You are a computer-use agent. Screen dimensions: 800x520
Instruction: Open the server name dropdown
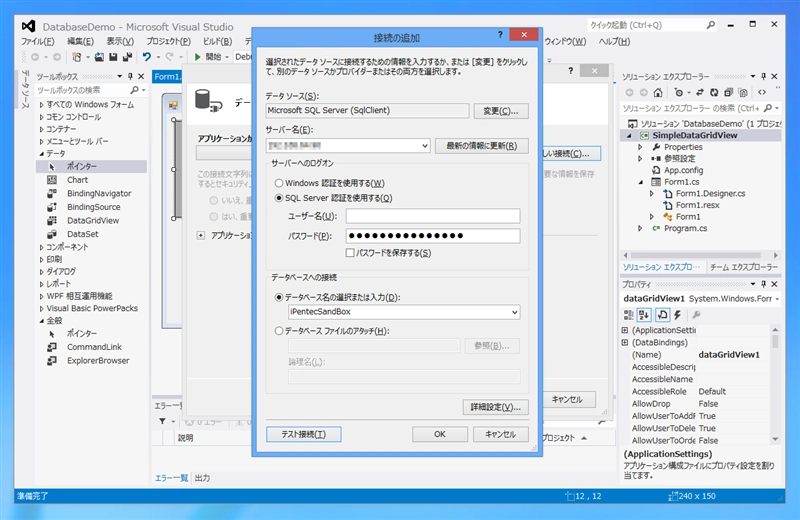tap(424, 146)
